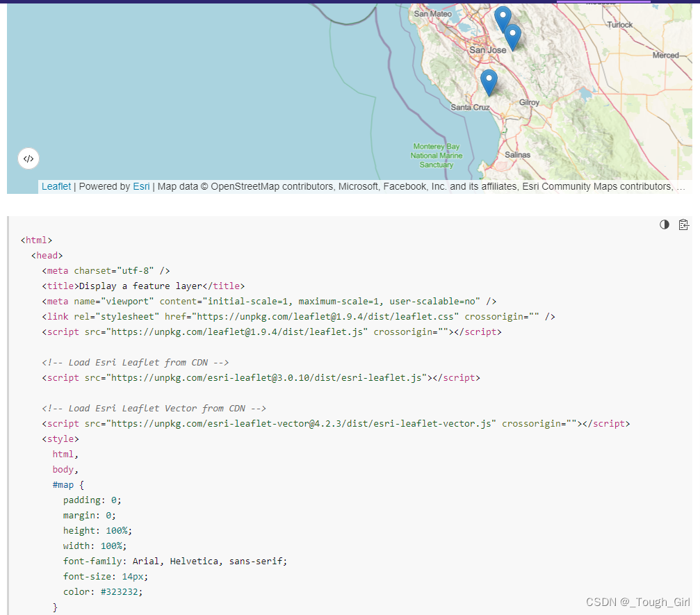Click the blue marker just above the San Jose label
The image size is (700, 615).
coord(512,38)
